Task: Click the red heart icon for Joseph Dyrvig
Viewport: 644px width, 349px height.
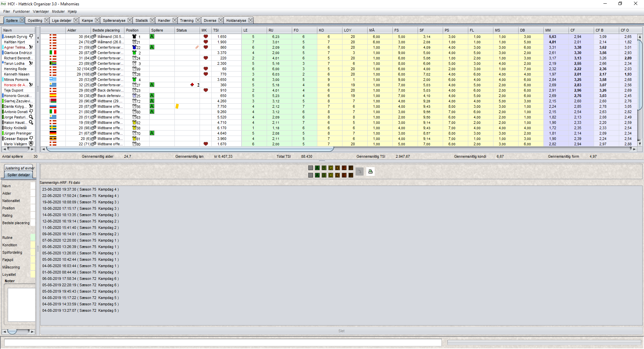Action: point(206,37)
